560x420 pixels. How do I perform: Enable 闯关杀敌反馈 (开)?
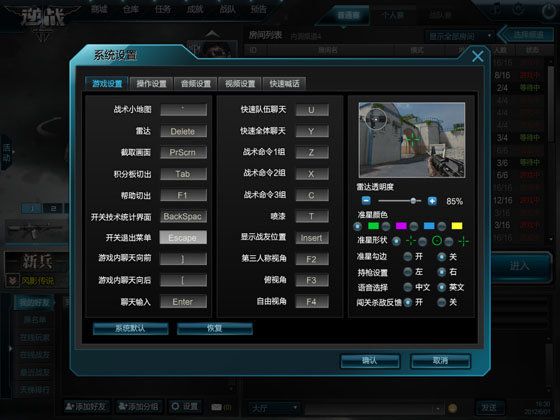point(408,302)
